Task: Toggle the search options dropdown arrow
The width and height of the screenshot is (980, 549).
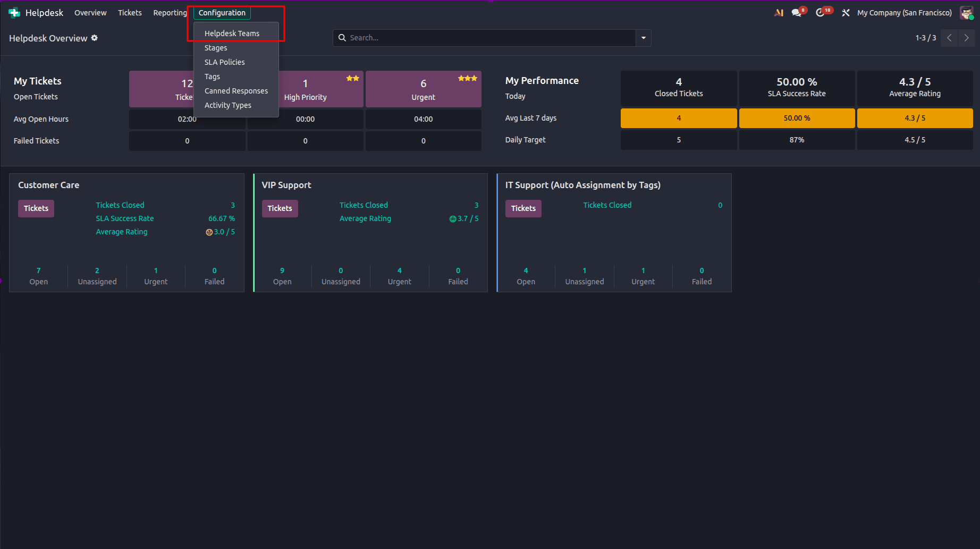Action: tap(644, 38)
